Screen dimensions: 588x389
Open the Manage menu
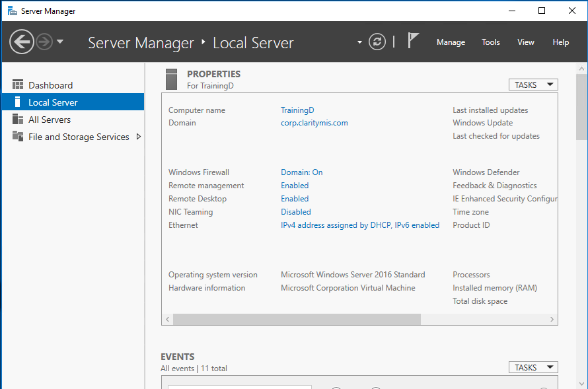click(451, 42)
